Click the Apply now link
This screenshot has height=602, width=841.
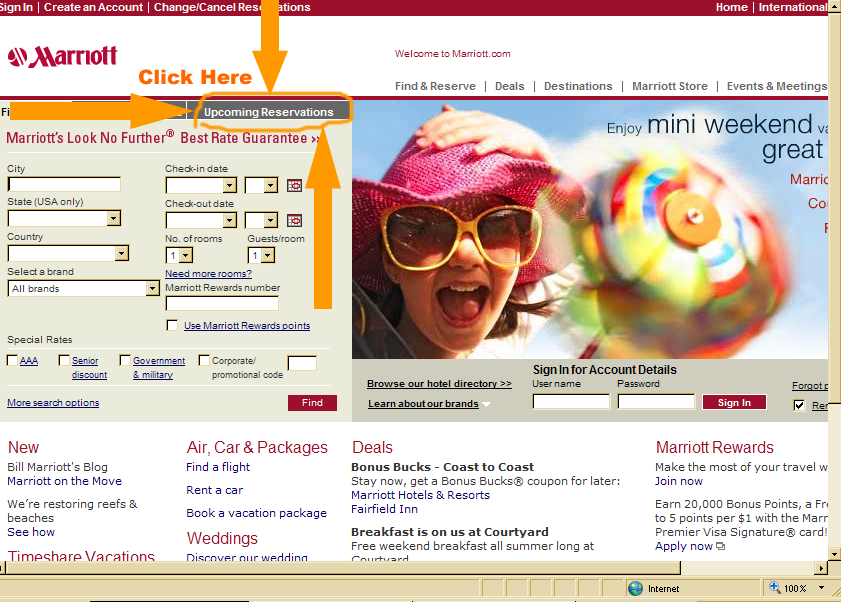684,546
